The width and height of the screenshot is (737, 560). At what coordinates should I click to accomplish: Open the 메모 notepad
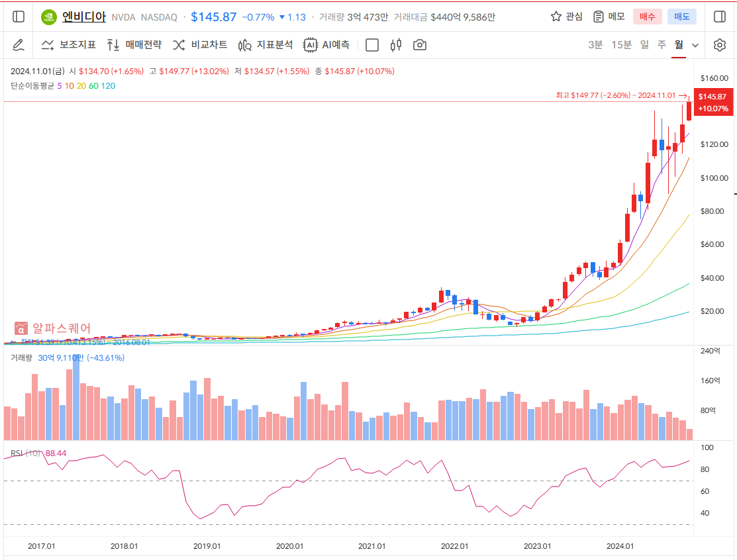coord(609,17)
